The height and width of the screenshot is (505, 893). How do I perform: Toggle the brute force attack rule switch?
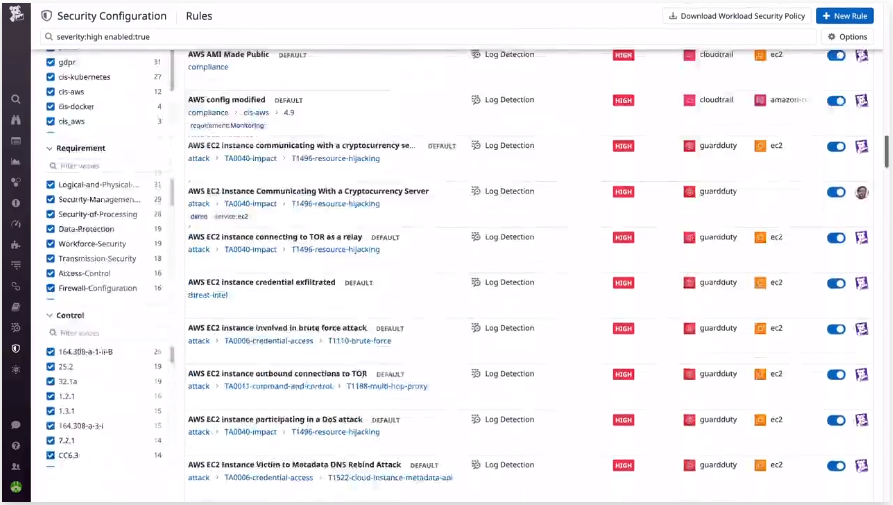coord(836,329)
